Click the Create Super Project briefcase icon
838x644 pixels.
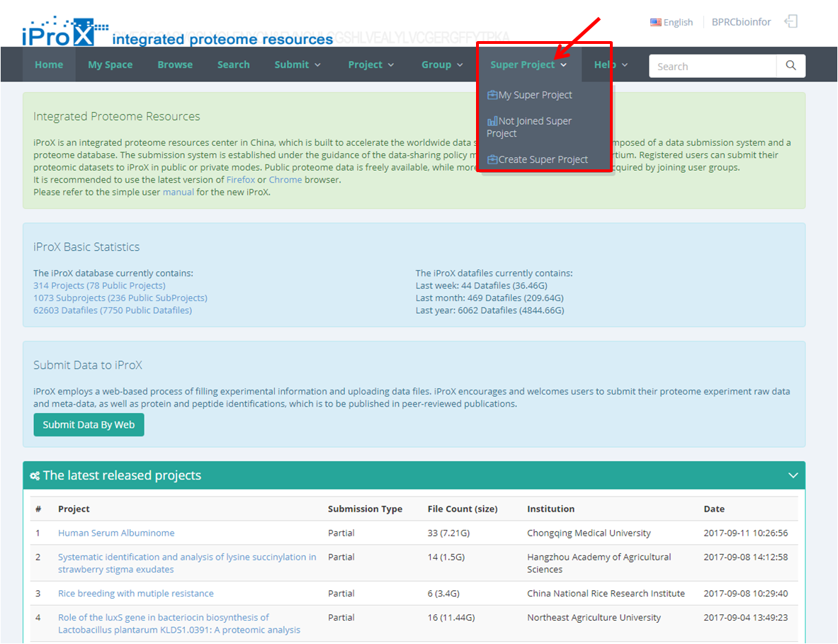click(x=492, y=159)
